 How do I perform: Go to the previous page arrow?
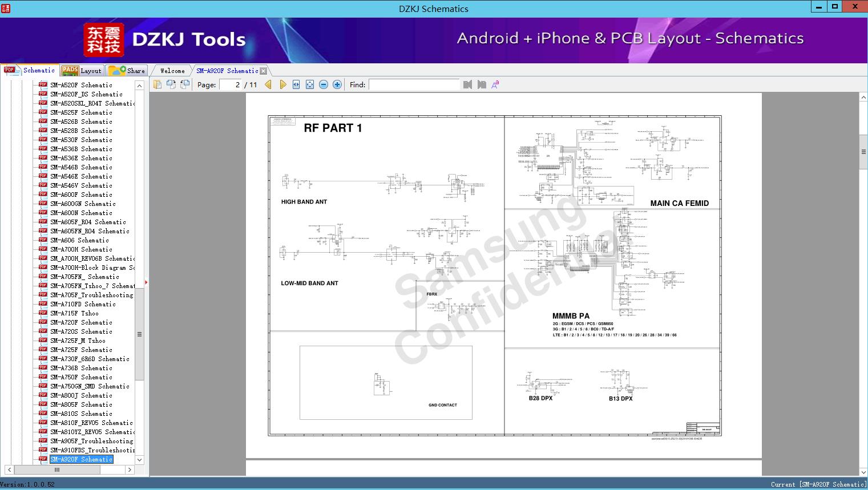(x=268, y=84)
